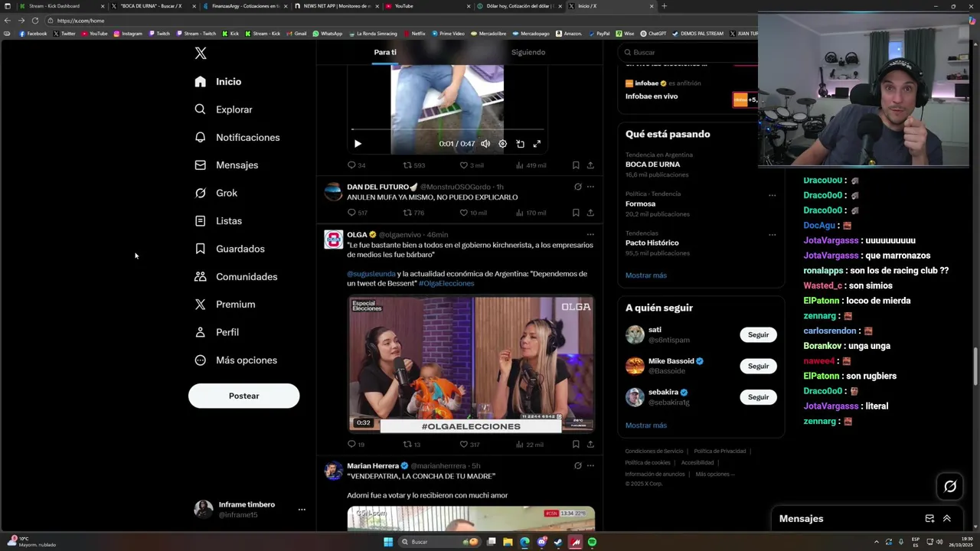Open the #OlgaElecciones hashtag link
The width and height of the screenshot is (980, 551).
pyautogui.click(x=446, y=283)
